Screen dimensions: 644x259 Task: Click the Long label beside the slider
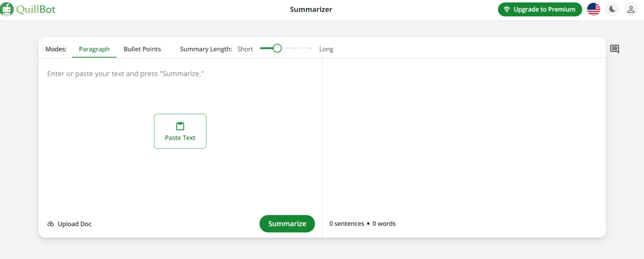pyautogui.click(x=326, y=49)
